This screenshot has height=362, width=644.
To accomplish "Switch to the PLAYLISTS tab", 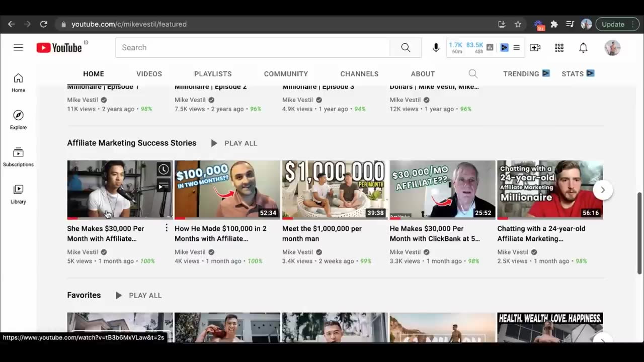I will pos(213,74).
